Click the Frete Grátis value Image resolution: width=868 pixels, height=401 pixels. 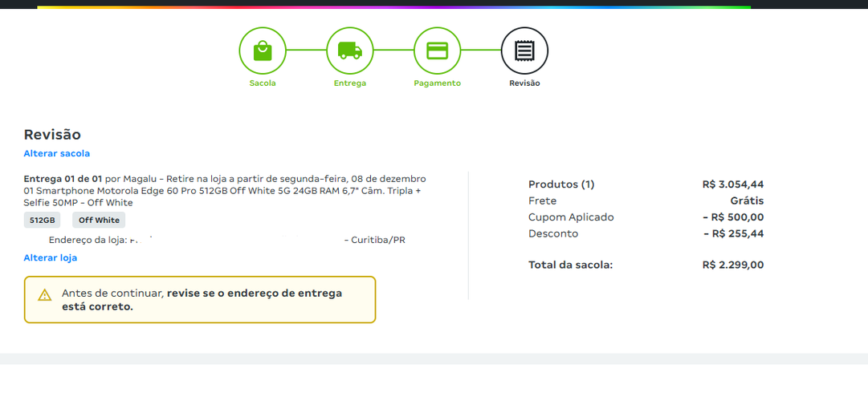coord(747,200)
